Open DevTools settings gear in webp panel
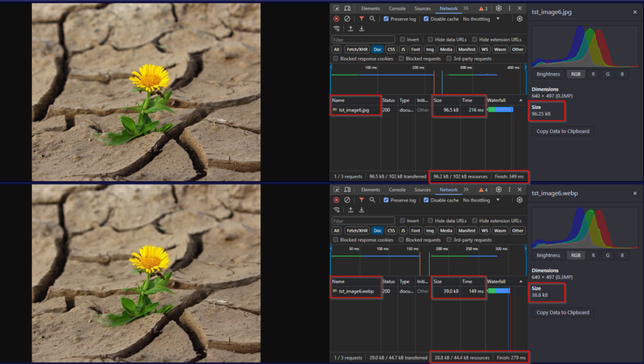The width and height of the screenshot is (644, 364). (499, 190)
